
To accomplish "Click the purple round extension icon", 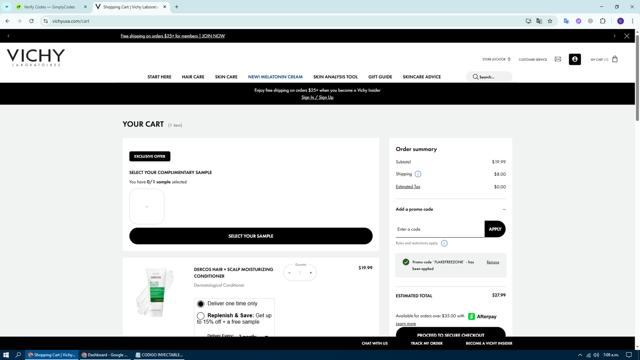I will (x=578, y=21).
